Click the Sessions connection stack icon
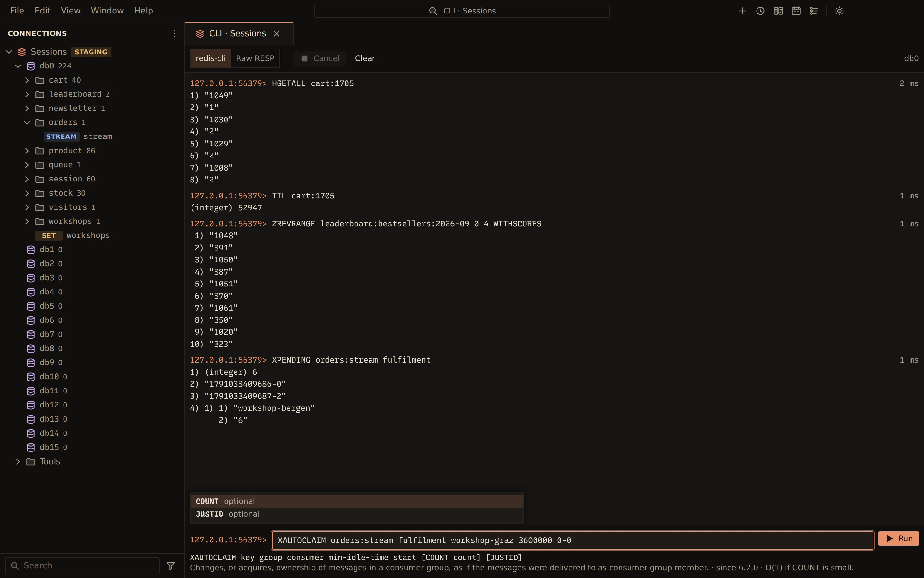Image resolution: width=924 pixels, height=578 pixels. click(x=22, y=52)
